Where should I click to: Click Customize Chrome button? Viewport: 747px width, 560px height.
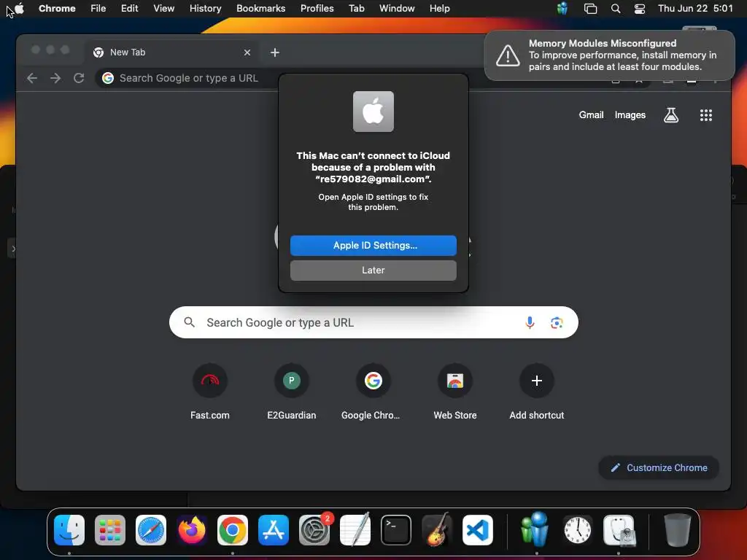(659, 467)
